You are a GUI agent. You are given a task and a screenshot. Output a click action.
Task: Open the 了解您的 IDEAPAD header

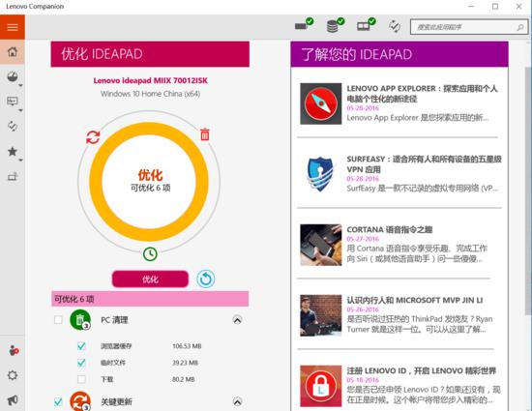(399, 54)
